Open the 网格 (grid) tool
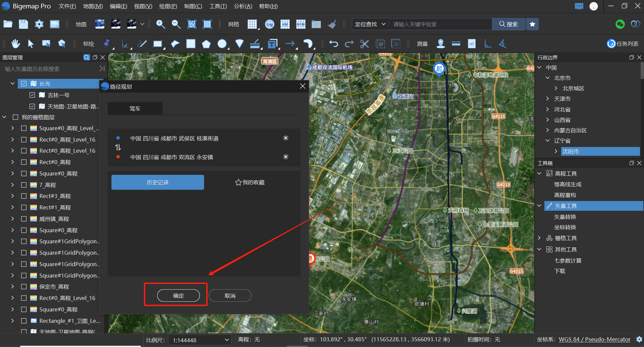 (x=233, y=24)
